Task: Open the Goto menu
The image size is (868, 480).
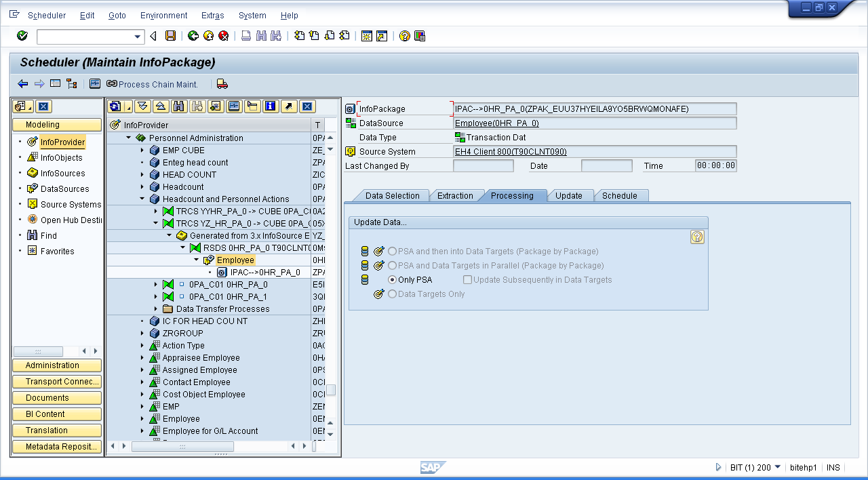Action: (x=117, y=16)
